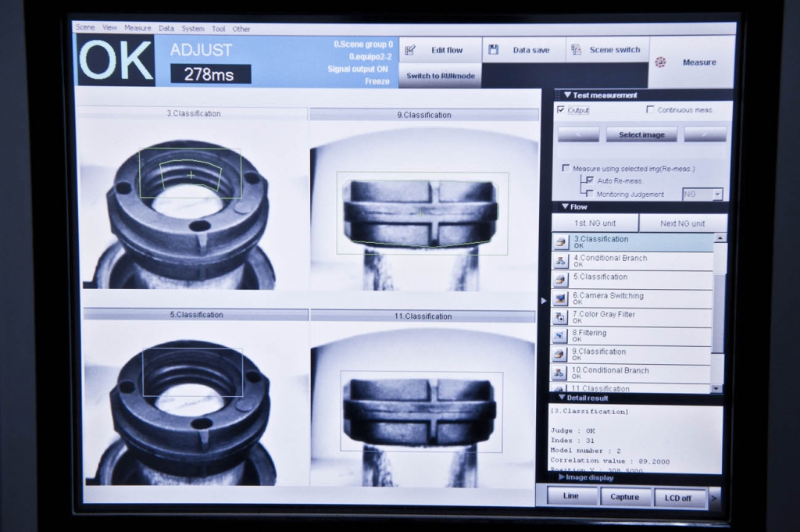Click the "0.Scene group 0" text
800x532 pixels.
(x=363, y=45)
